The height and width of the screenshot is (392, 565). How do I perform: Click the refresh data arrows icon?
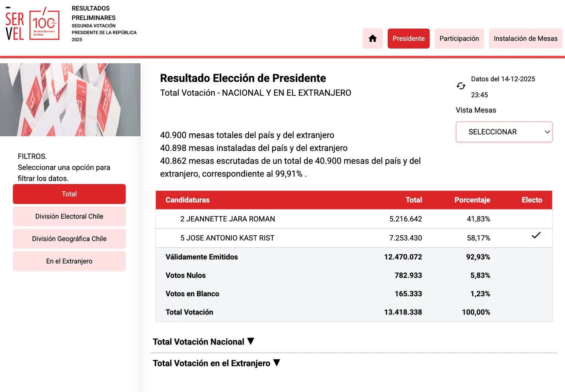click(x=461, y=86)
